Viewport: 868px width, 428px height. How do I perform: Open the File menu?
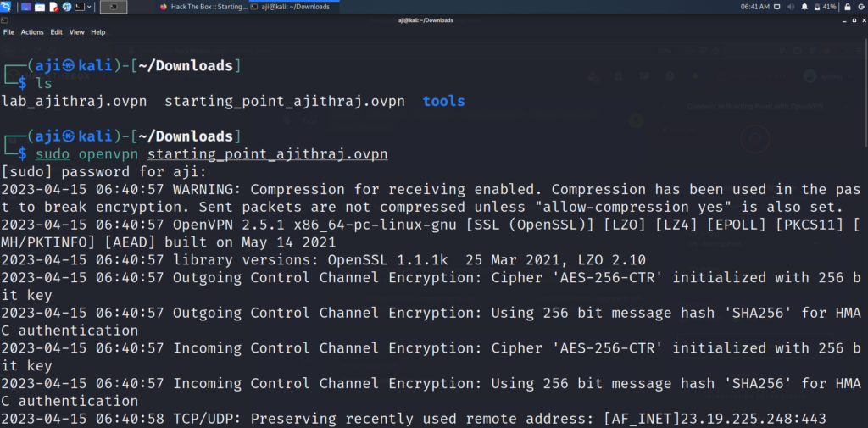8,32
